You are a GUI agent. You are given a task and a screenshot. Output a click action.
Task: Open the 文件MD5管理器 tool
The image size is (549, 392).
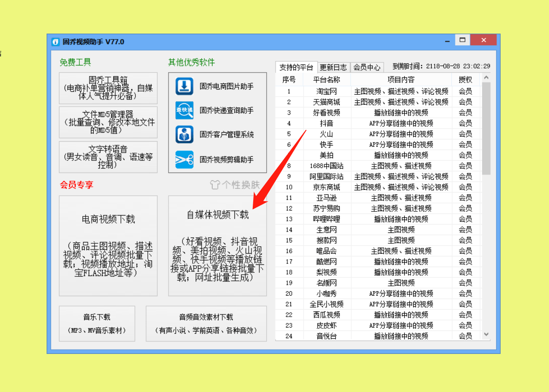(108, 122)
